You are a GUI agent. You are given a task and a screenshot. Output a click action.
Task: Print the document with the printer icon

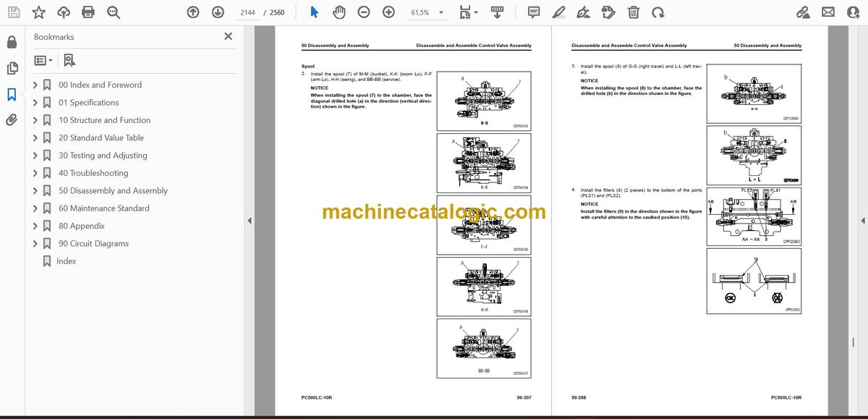coord(88,12)
